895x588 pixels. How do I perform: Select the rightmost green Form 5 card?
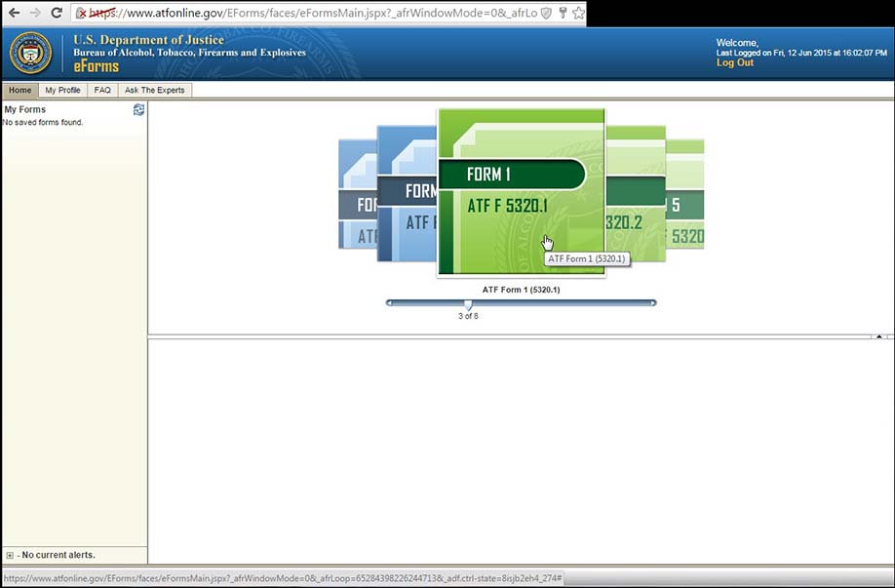(685, 194)
